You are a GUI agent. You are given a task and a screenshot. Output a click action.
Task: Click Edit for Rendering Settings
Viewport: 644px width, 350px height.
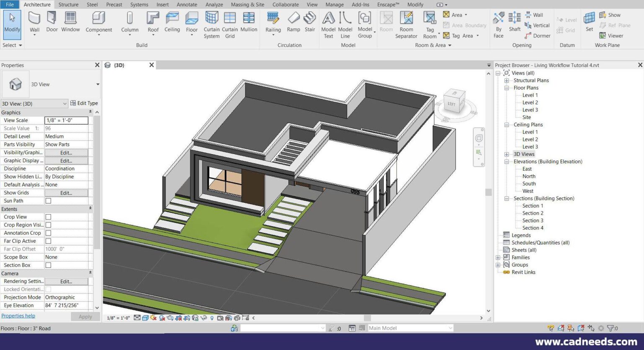66,281
